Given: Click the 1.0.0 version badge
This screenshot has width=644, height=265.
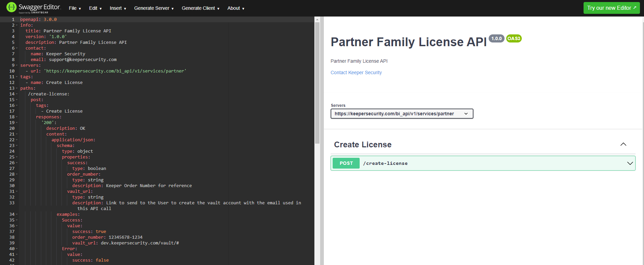Looking at the screenshot, I should point(496,38).
